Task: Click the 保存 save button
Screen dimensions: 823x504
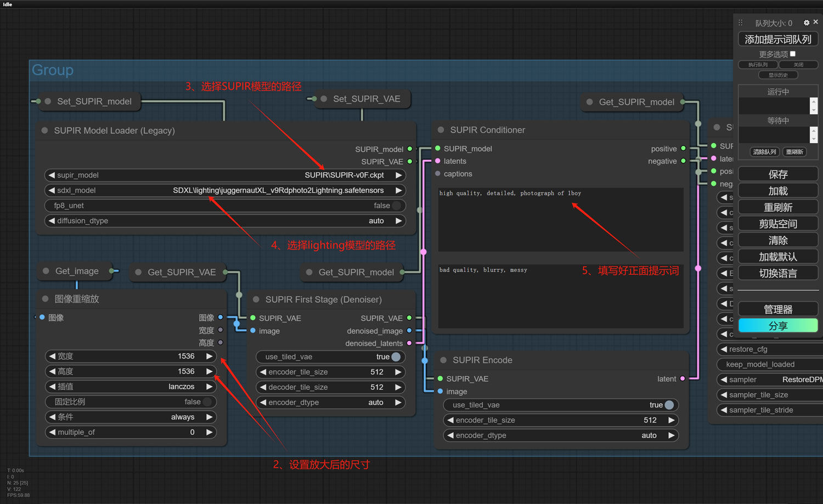Action: 778,174
